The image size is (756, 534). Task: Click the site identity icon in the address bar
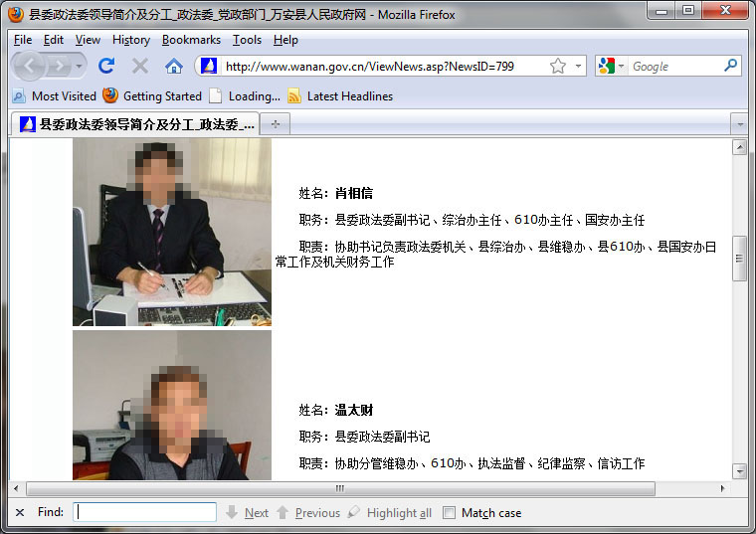pyautogui.click(x=209, y=66)
